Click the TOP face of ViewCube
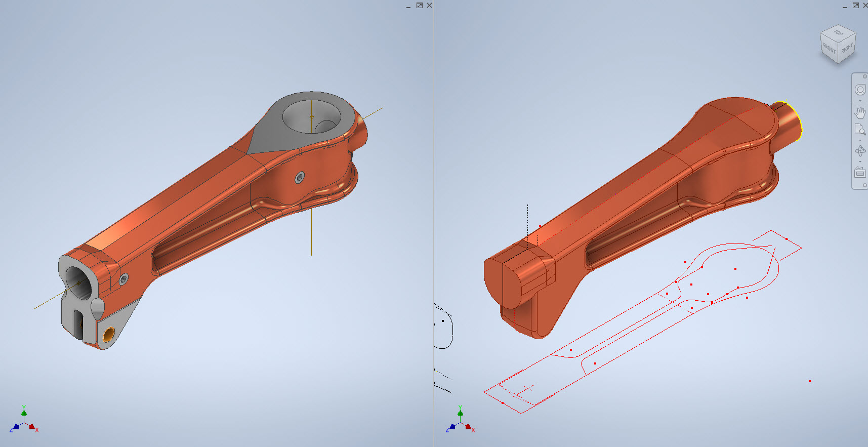This screenshot has height=447, width=868. (x=839, y=33)
